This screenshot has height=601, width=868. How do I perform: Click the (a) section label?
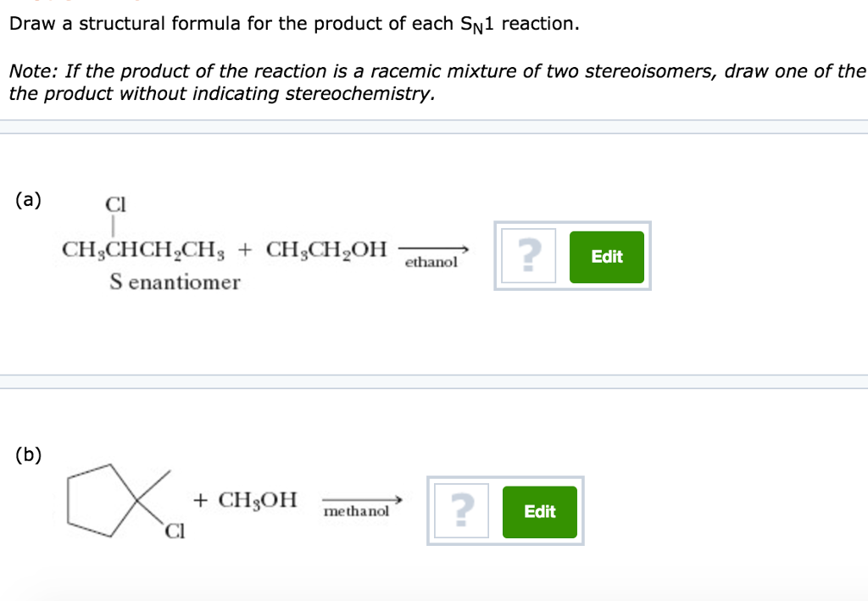(x=29, y=200)
